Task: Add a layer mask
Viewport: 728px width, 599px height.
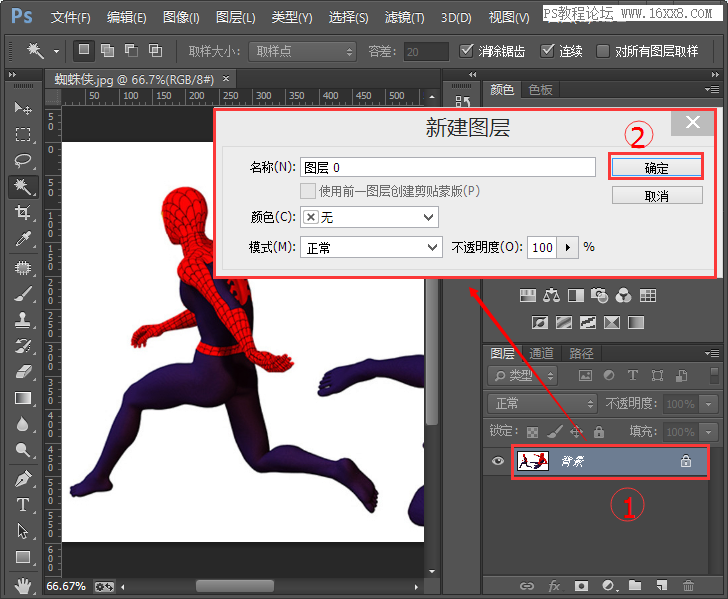Action: pyautogui.click(x=581, y=586)
